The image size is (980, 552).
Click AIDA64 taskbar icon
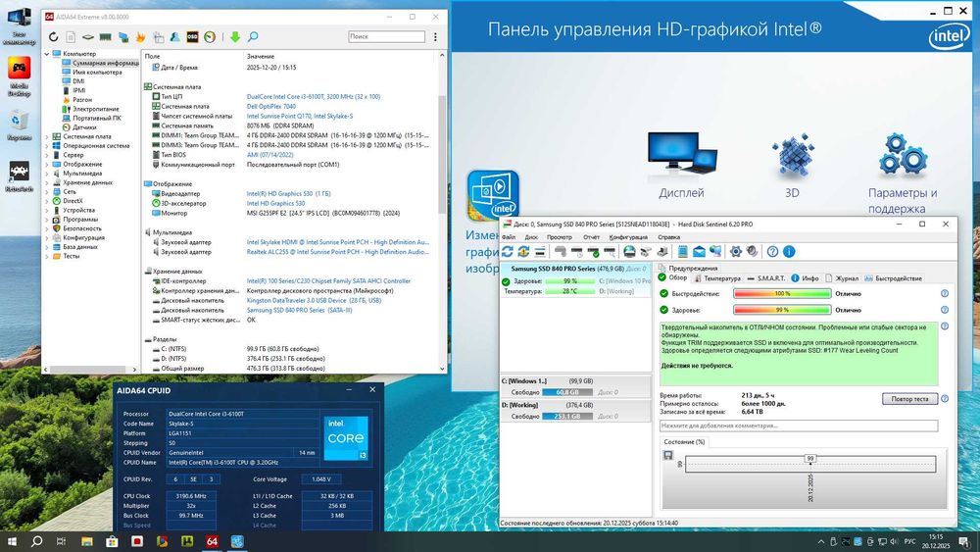[x=212, y=541]
